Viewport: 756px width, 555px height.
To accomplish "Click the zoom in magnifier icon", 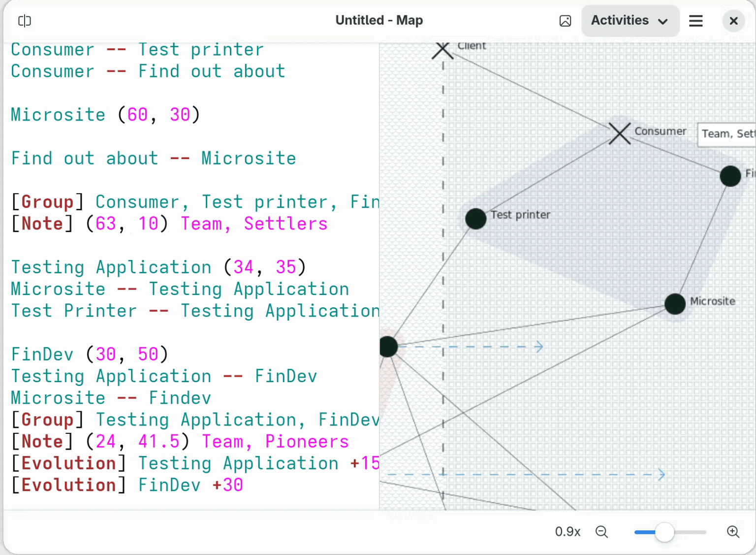I will coord(733,532).
